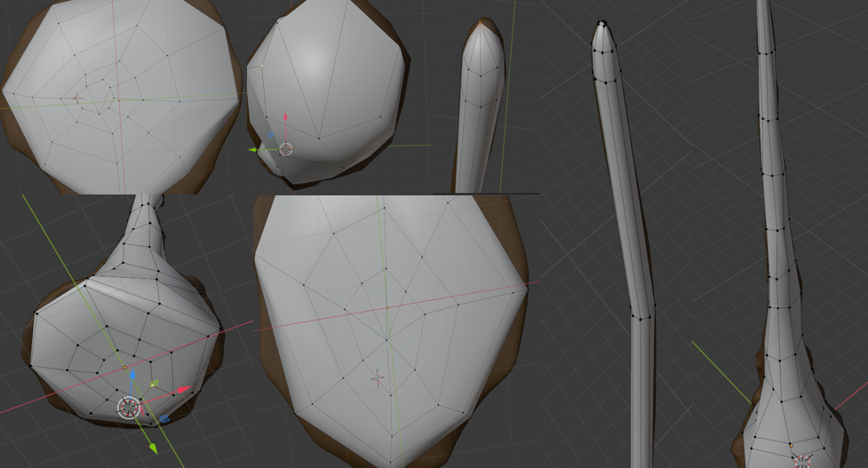Click the blue plane handle square near the bulb bottom edge
Image resolution: width=868 pixels, height=468 pixels.
point(164,419)
